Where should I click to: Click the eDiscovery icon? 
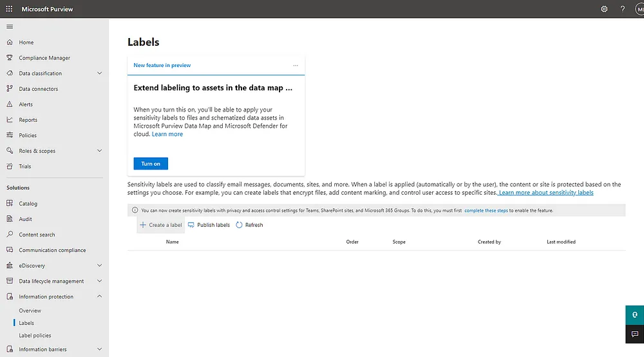(10, 265)
